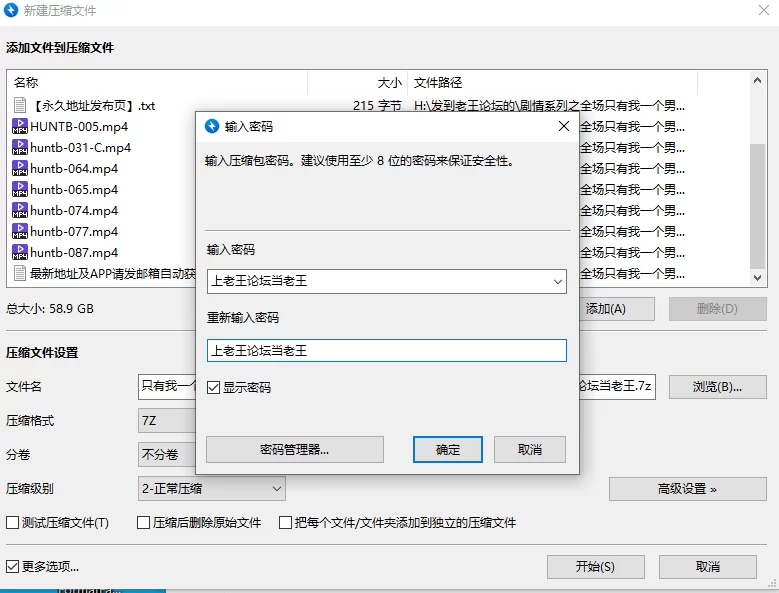Click the 重新输入密码 text field
Image resolution: width=779 pixels, height=593 pixels.
(x=387, y=351)
